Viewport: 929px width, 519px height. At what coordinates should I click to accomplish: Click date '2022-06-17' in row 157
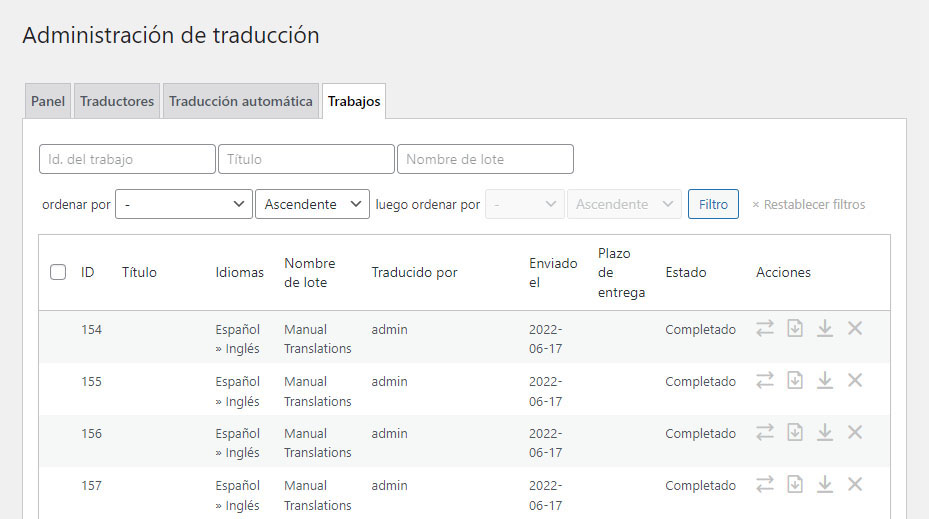click(546, 495)
